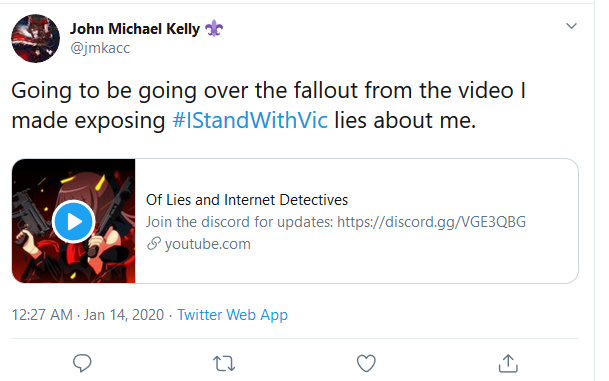This screenshot has width=609, height=381.
Task: Retweet this post using the retweet icon
Action: [224, 364]
